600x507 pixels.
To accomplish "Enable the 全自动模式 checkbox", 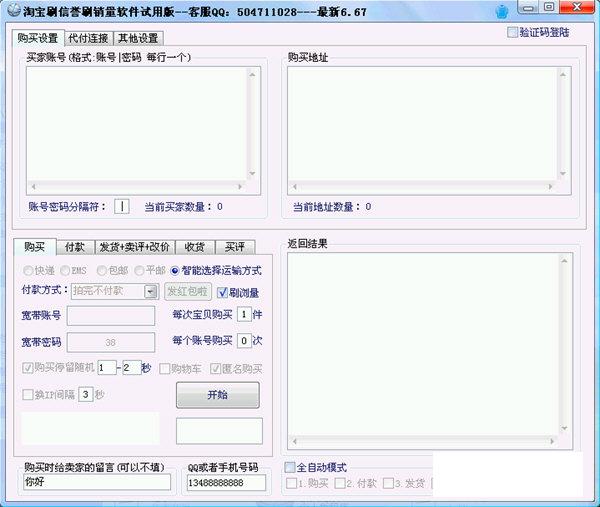I will (290, 467).
